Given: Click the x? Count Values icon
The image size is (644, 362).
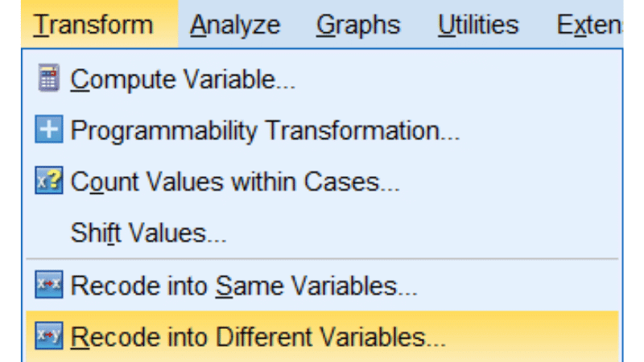Looking at the screenshot, I should click(49, 180).
